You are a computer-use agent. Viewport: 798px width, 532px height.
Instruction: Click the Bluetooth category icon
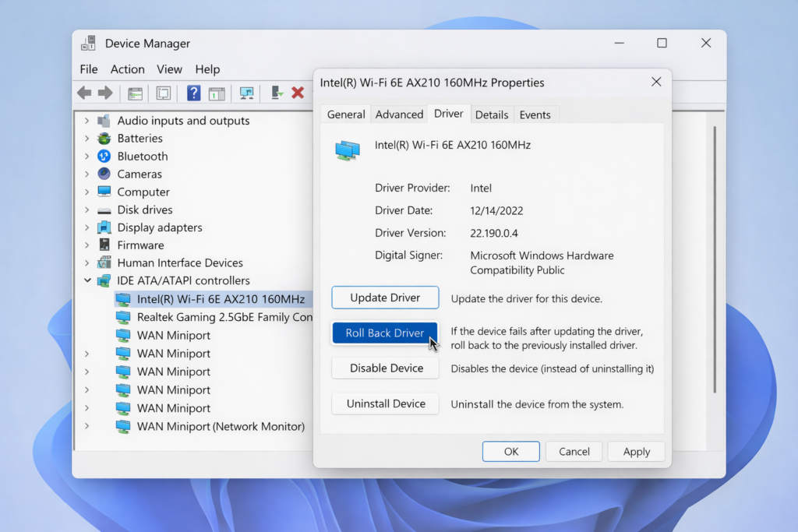tap(104, 156)
